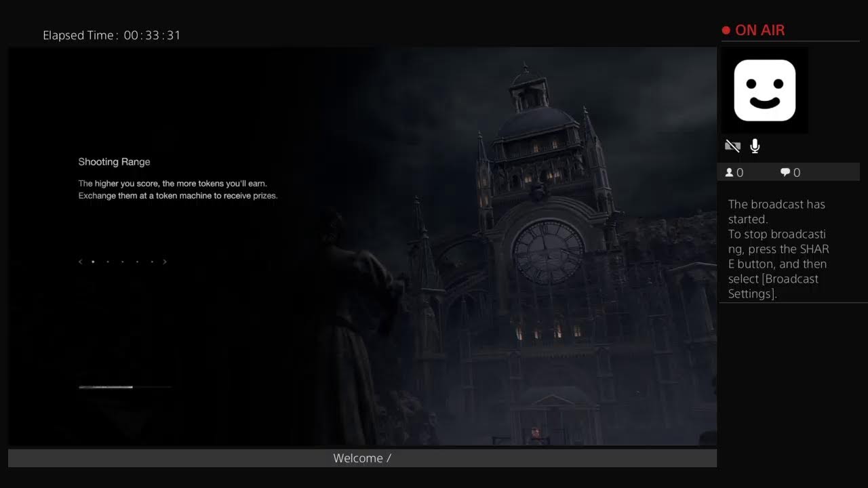This screenshot has height=488, width=868.
Task: Click the Elapsed Time 00:33:31 readout
Action: tap(112, 35)
